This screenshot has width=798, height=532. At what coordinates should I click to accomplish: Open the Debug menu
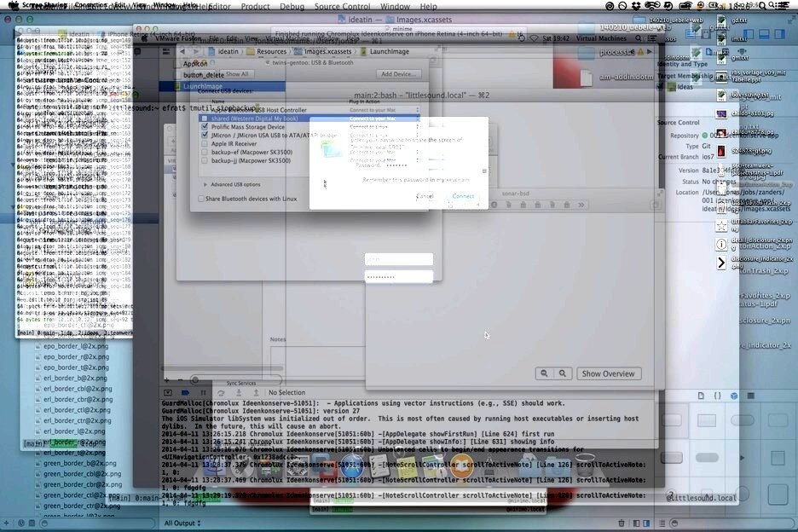pos(292,7)
